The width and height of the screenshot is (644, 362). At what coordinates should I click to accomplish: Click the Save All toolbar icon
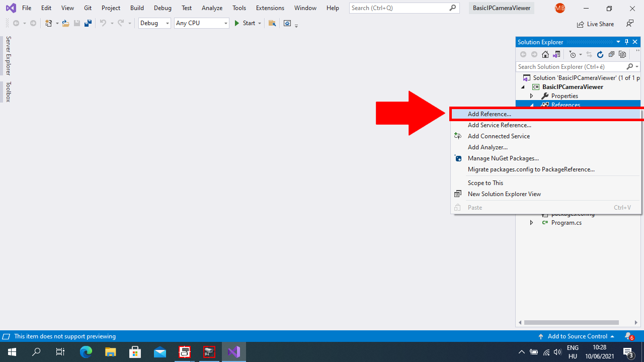(88, 23)
